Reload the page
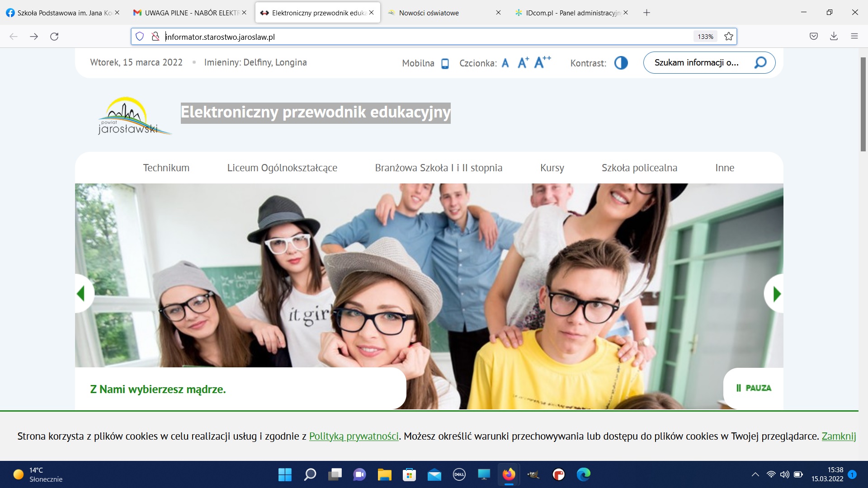This screenshot has height=488, width=868. (x=54, y=37)
